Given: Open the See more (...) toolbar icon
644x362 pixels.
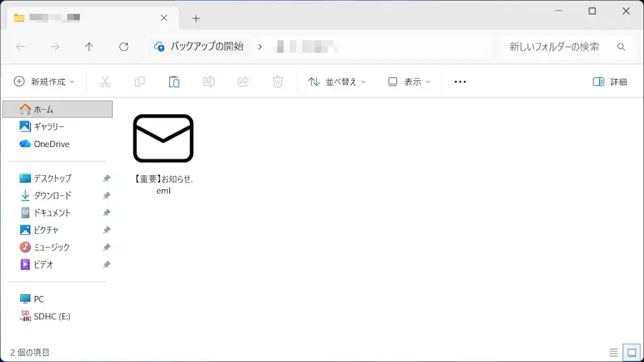Looking at the screenshot, I should [x=460, y=81].
